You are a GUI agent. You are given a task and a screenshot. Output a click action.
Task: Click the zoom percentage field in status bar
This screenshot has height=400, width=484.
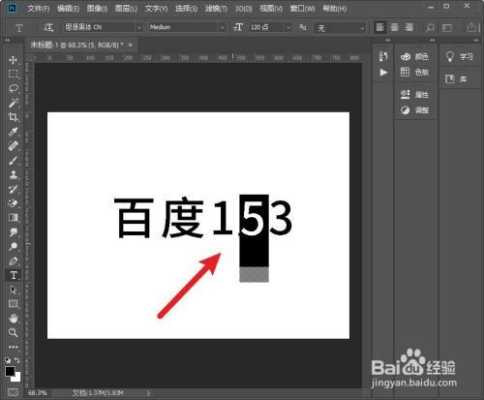tap(37, 393)
